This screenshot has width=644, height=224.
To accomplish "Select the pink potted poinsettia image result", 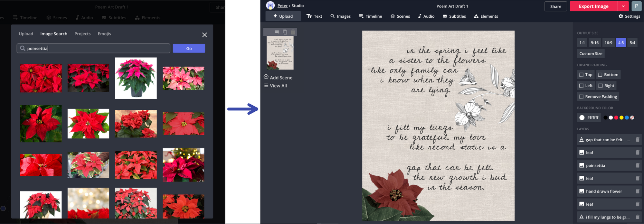I will point(136,78).
